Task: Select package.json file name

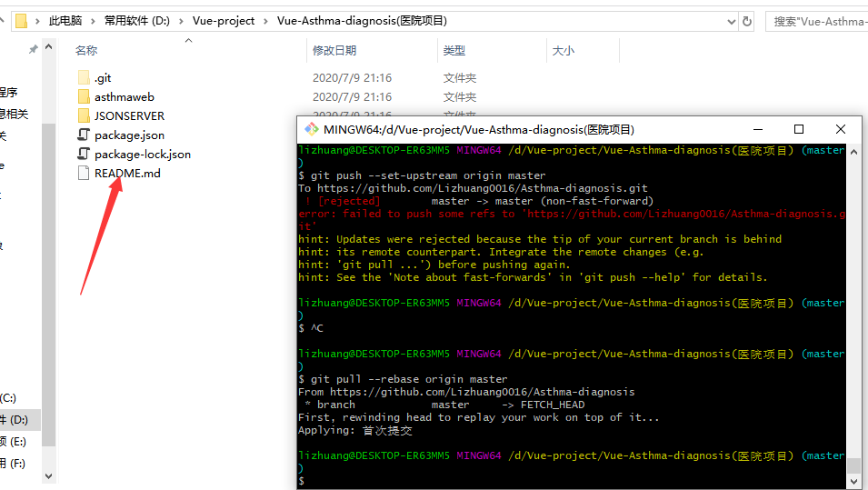Action: point(130,135)
